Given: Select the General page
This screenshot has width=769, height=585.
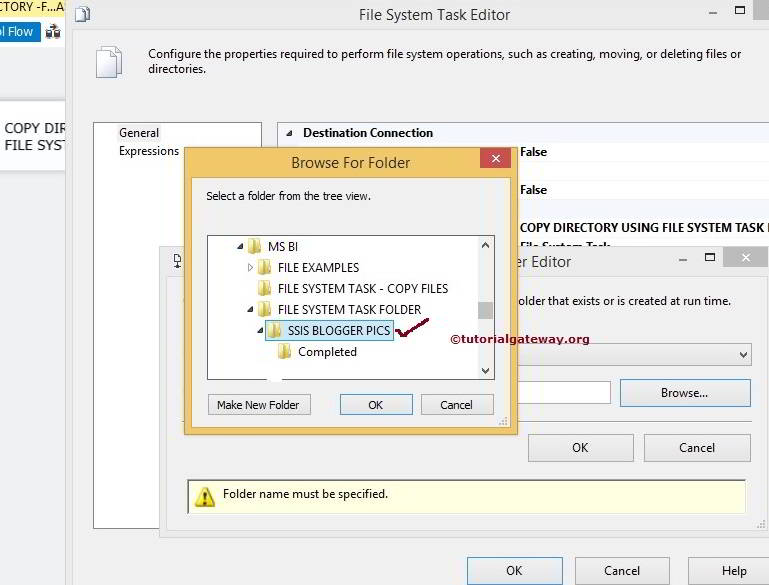Looking at the screenshot, I should 139,133.
